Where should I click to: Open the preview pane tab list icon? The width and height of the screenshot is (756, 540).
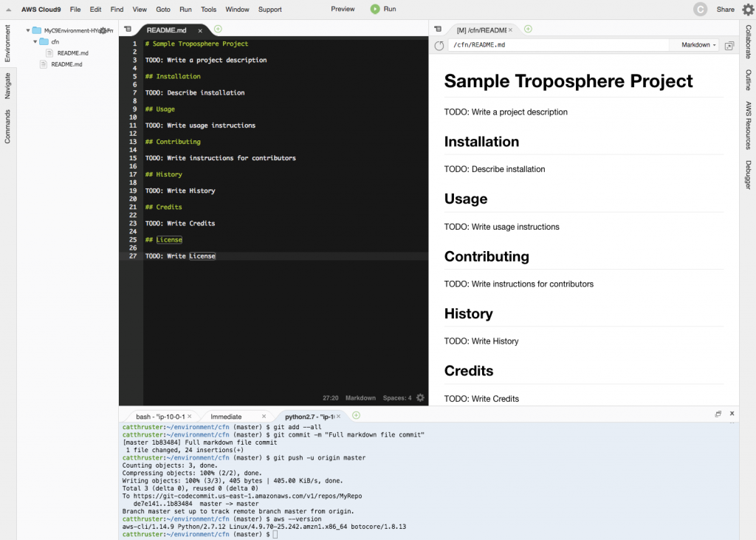click(x=438, y=30)
